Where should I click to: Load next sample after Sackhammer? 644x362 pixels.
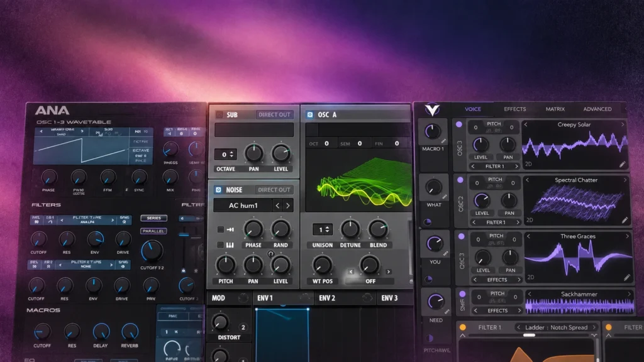pos(629,294)
